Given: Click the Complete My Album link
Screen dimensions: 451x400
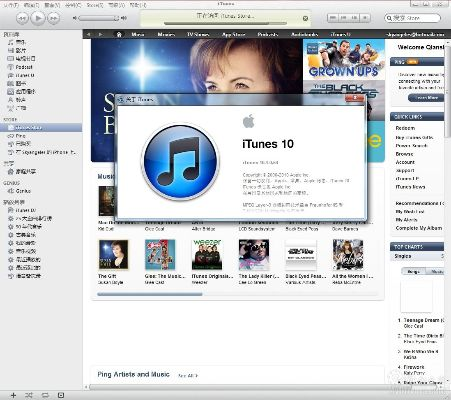Looking at the screenshot, I should pos(419,228).
